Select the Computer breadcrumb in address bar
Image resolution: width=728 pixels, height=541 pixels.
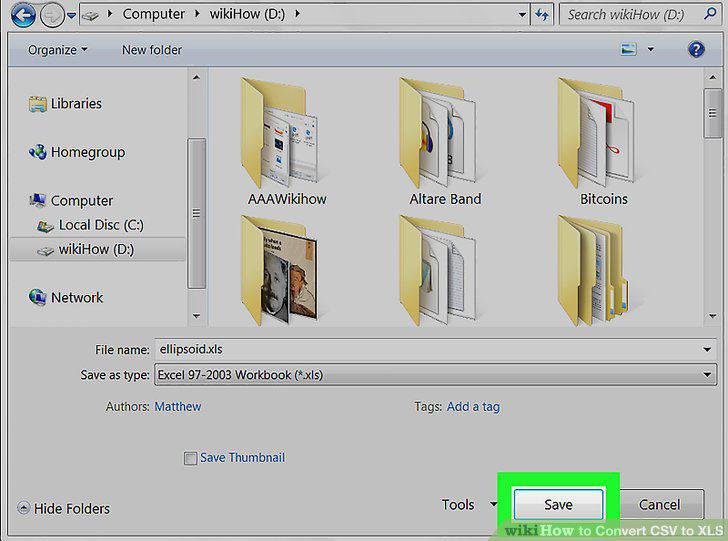pyautogui.click(x=154, y=14)
